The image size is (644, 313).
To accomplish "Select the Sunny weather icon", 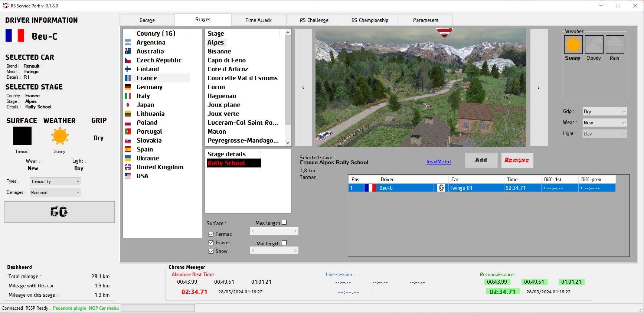I will click(x=573, y=45).
